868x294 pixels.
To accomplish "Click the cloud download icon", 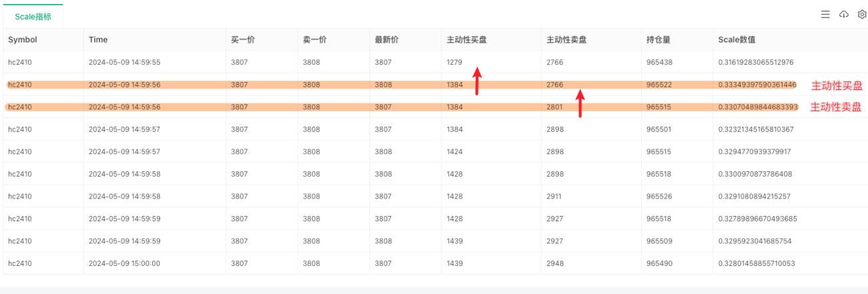I will 843,14.
